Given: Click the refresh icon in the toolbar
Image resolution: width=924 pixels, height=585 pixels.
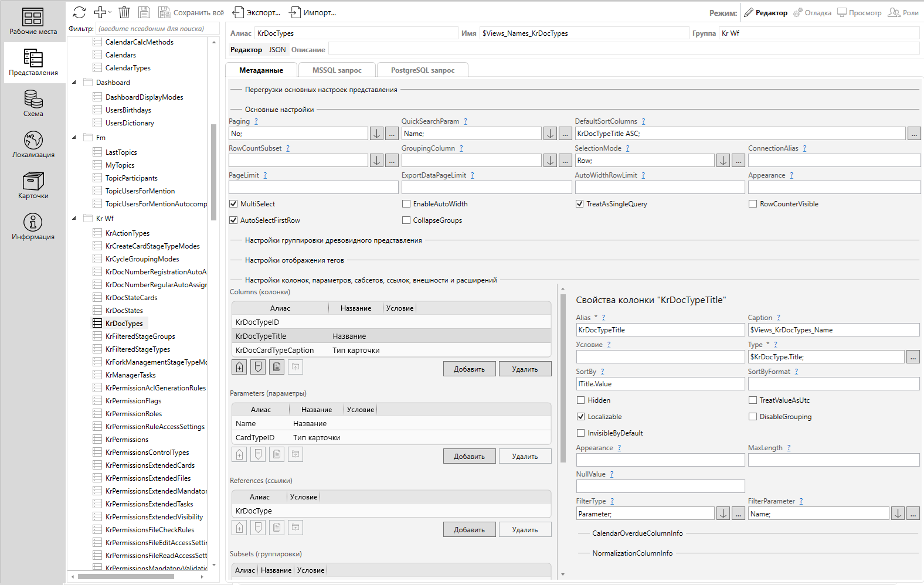Looking at the screenshot, I should (x=80, y=12).
